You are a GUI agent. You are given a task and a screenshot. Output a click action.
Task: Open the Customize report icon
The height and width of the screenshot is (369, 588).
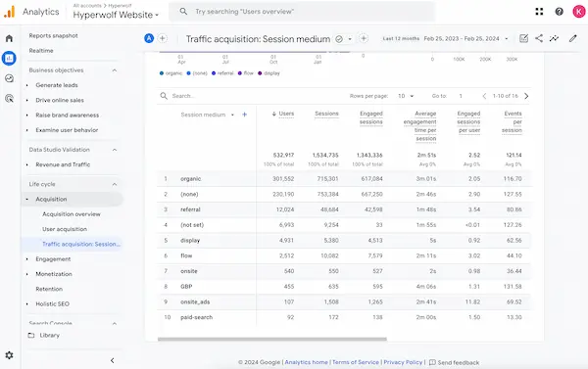coord(524,38)
